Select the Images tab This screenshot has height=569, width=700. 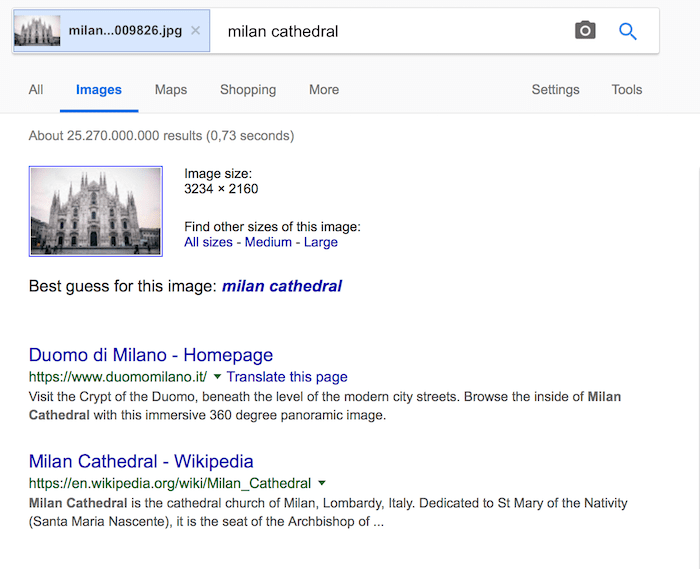[99, 89]
